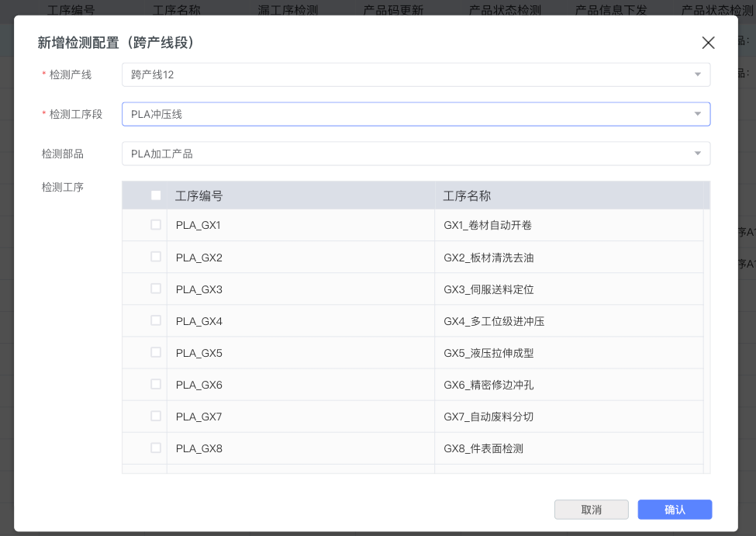
Task: Expand the 检测工序段 dropdown showing PLA冲压线
Action: 697,114
